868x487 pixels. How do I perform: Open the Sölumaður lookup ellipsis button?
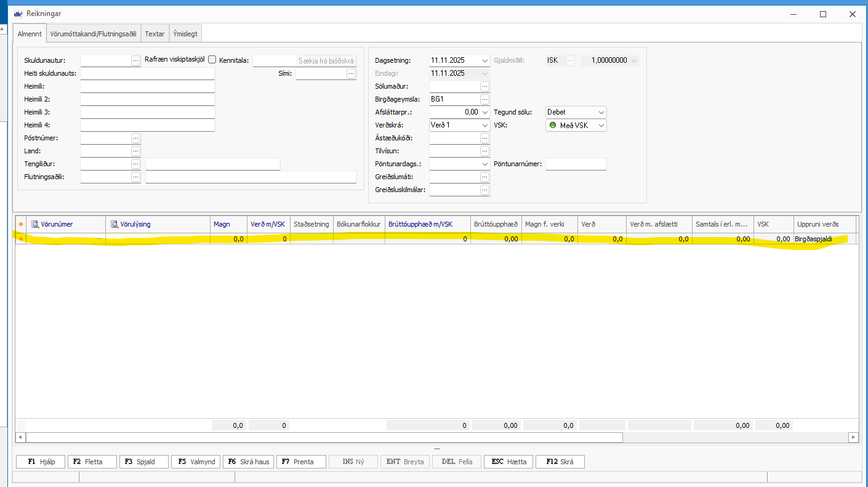485,86
